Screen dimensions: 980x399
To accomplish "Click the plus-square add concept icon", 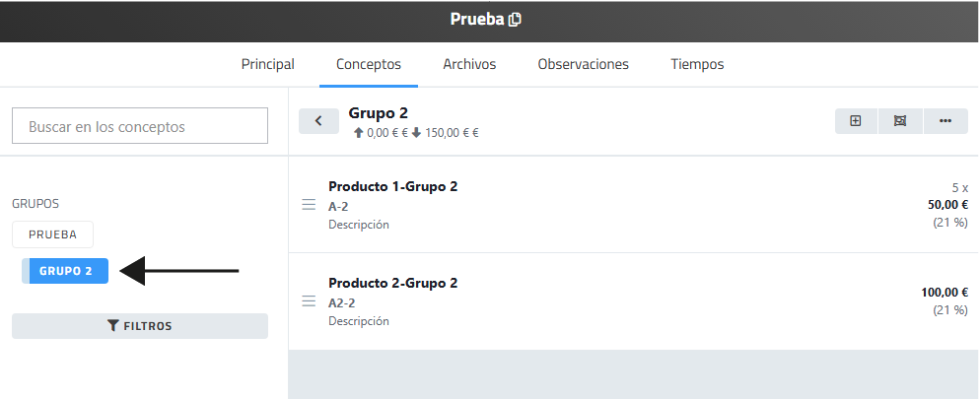I will (856, 121).
